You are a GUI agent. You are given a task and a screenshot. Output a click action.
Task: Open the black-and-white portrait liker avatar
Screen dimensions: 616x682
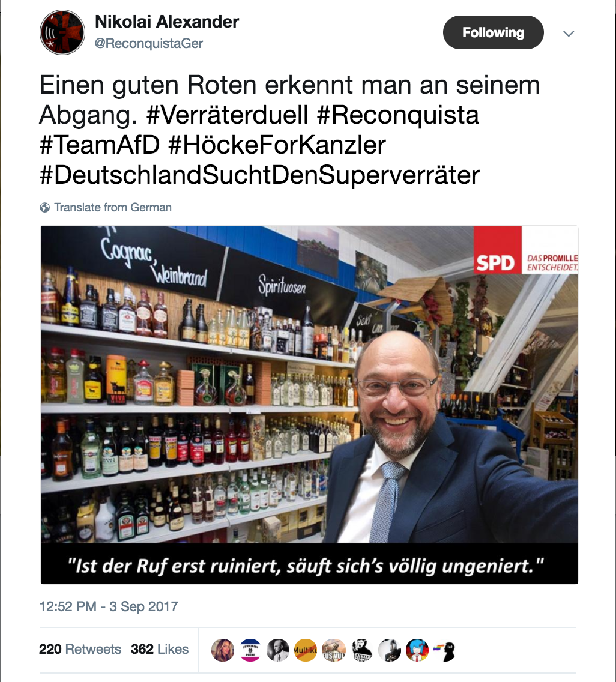tap(278, 650)
